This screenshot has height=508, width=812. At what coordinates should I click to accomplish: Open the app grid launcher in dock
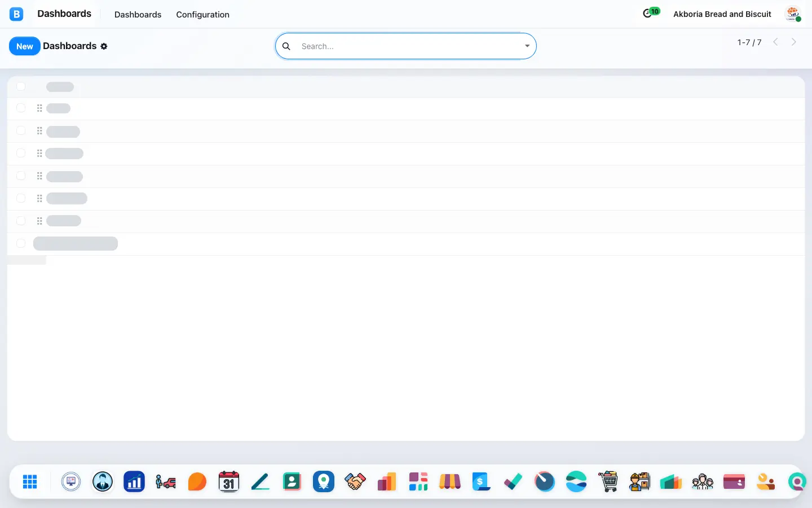(30, 481)
